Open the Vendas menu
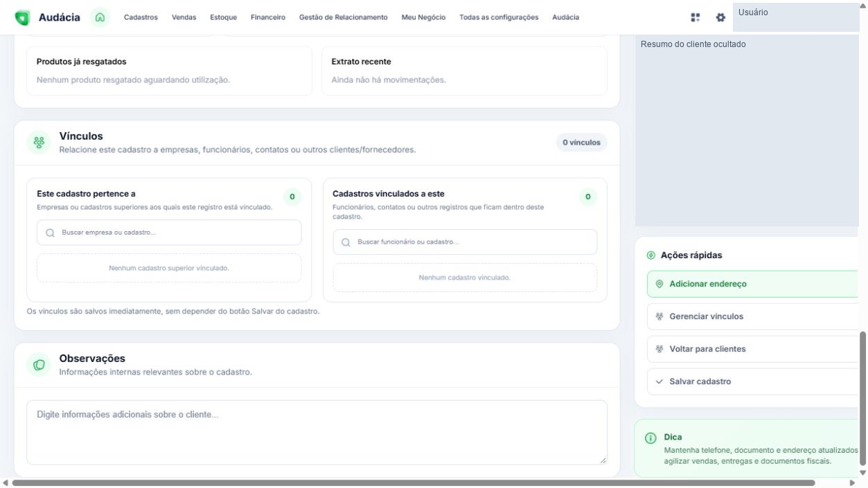This screenshot has height=488, width=868. tap(184, 17)
